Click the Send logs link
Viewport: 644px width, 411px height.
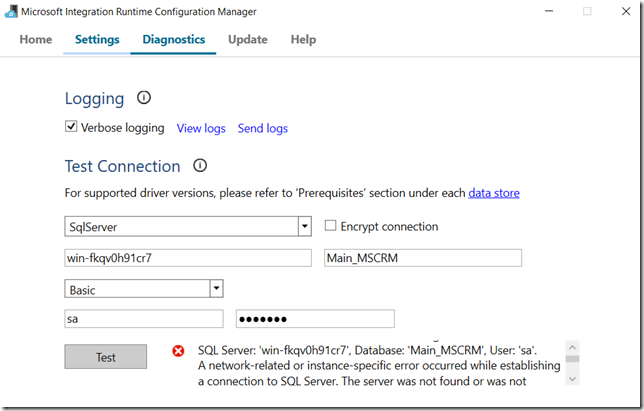coord(263,128)
